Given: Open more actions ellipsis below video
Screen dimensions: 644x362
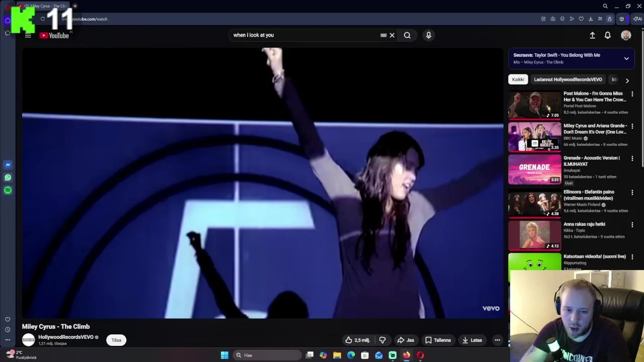Looking at the screenshot, I should tap(497, 340).
